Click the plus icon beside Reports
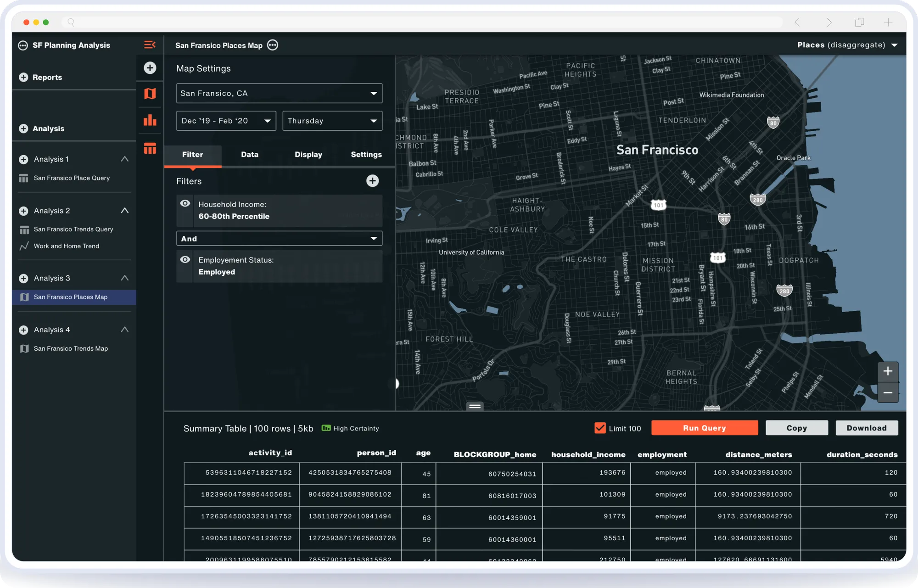The width and height of the screenshot is (918, 588). coord(23,77)
